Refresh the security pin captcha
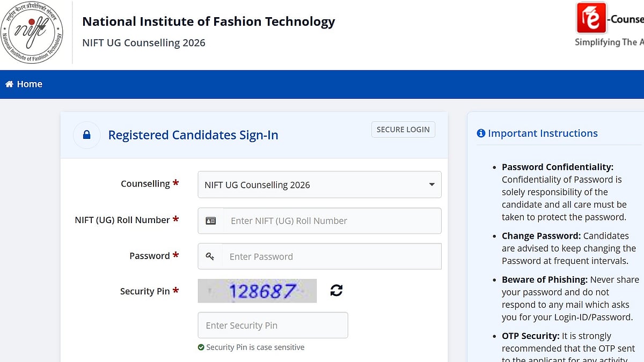 pyautogui.click(x=336, y=291)
